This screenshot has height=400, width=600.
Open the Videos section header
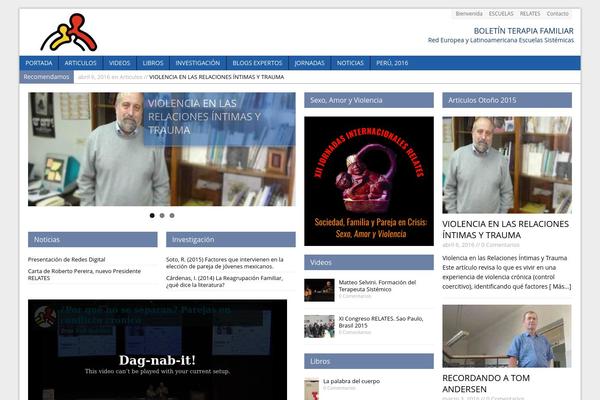(369, 263)
